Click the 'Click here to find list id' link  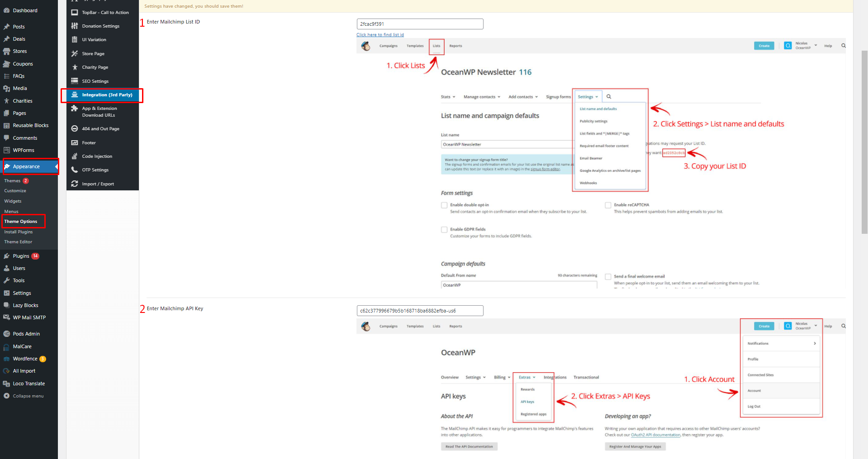[380, 34]
